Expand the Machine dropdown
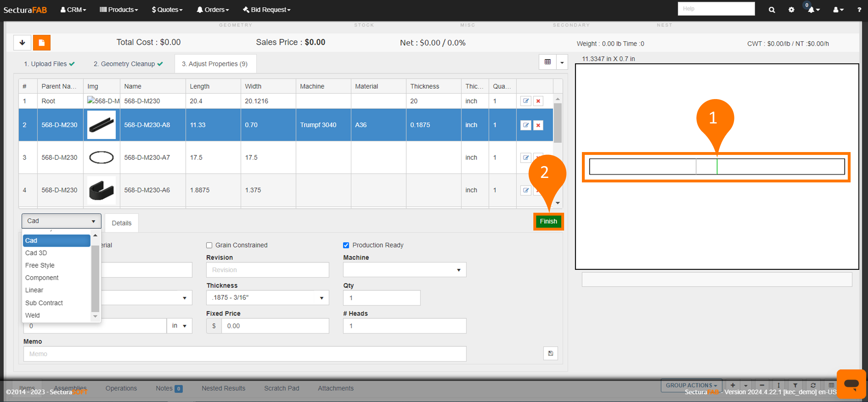The width and height of the screenshot is (868, 402). tap(404, 270)
